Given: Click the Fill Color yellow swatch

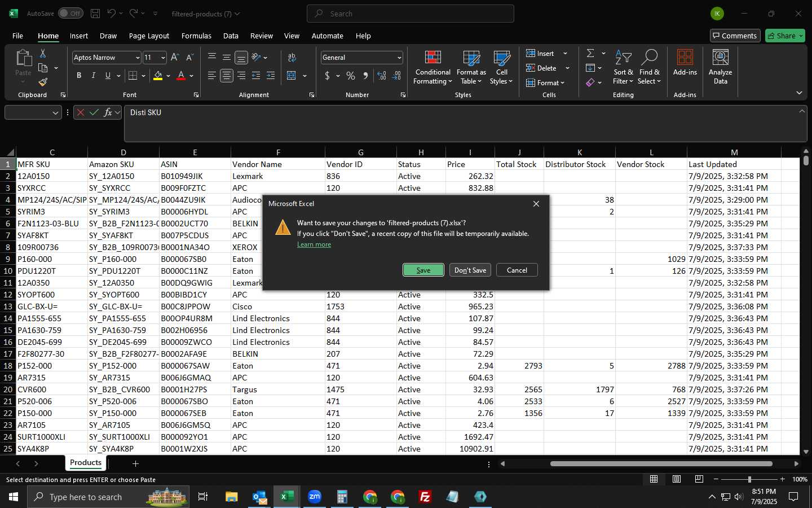Looking at the screenshot, I should [x=158, y=76].
